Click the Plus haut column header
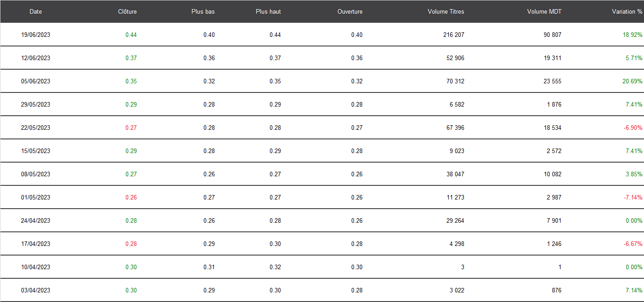Viewport: 644px width, 302px height. [x=268, y=11]
